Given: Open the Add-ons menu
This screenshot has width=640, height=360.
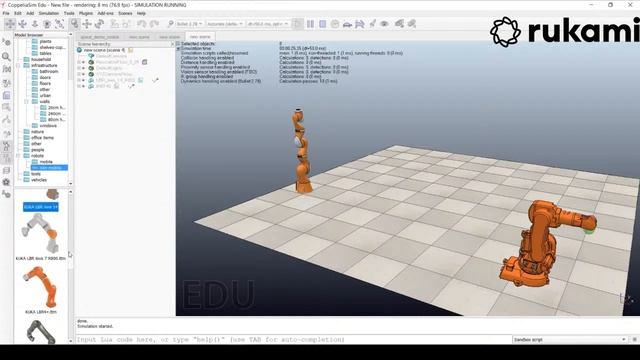Looking at the screenshot, I should coord(105,13).
